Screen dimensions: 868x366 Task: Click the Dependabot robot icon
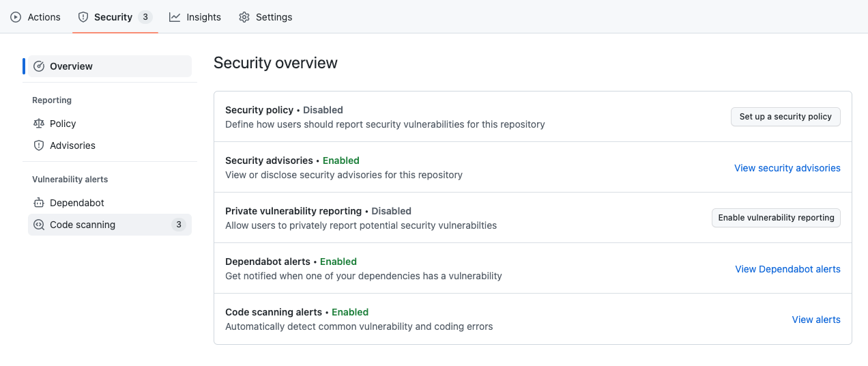pyautogui.click(x=39, y=203)
